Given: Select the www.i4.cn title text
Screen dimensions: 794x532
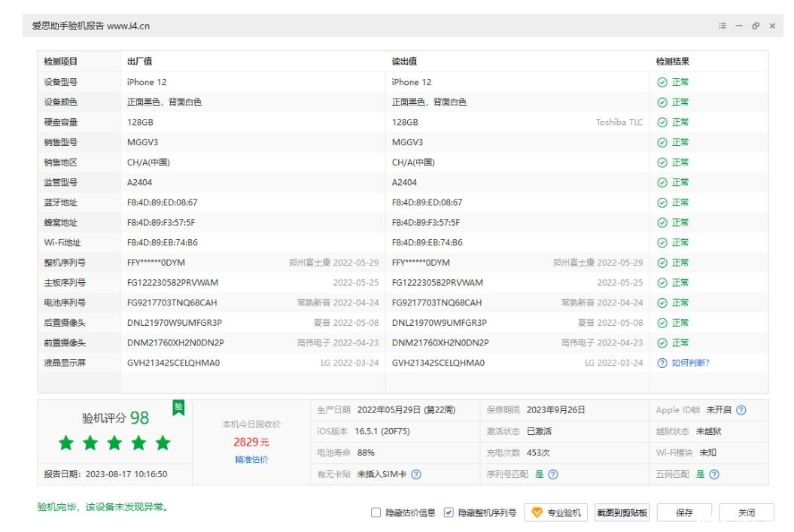Looking at the screenshot, I should coord(128,26).
